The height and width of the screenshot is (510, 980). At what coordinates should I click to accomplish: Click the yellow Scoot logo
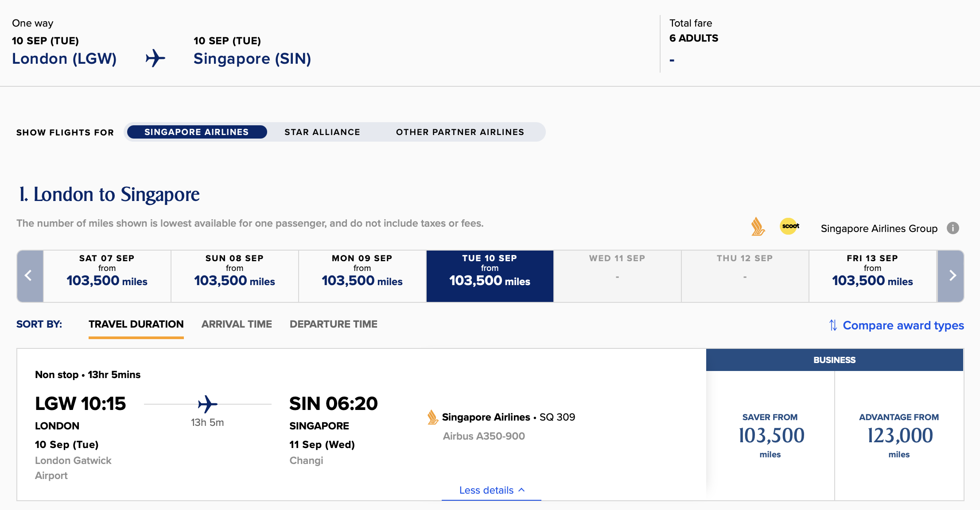(x=789, y=226)
